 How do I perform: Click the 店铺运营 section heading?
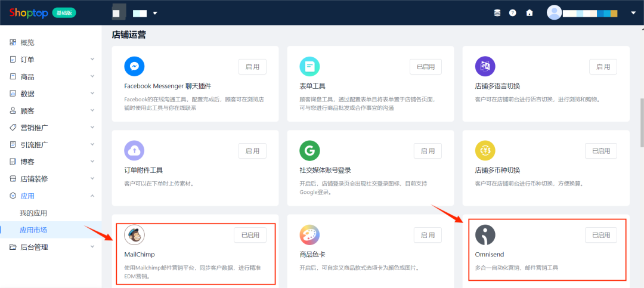[129, 35]
